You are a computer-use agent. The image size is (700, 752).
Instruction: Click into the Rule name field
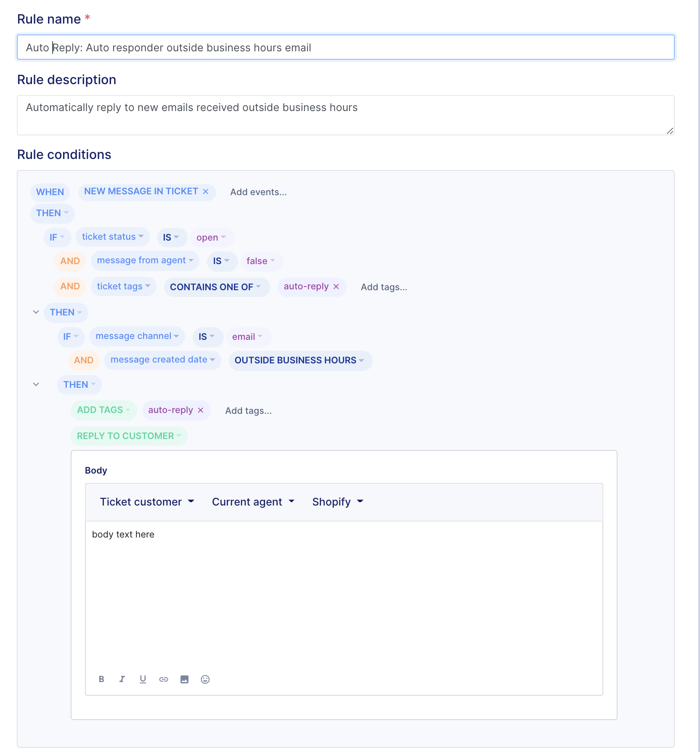click(x=346, y=47)
